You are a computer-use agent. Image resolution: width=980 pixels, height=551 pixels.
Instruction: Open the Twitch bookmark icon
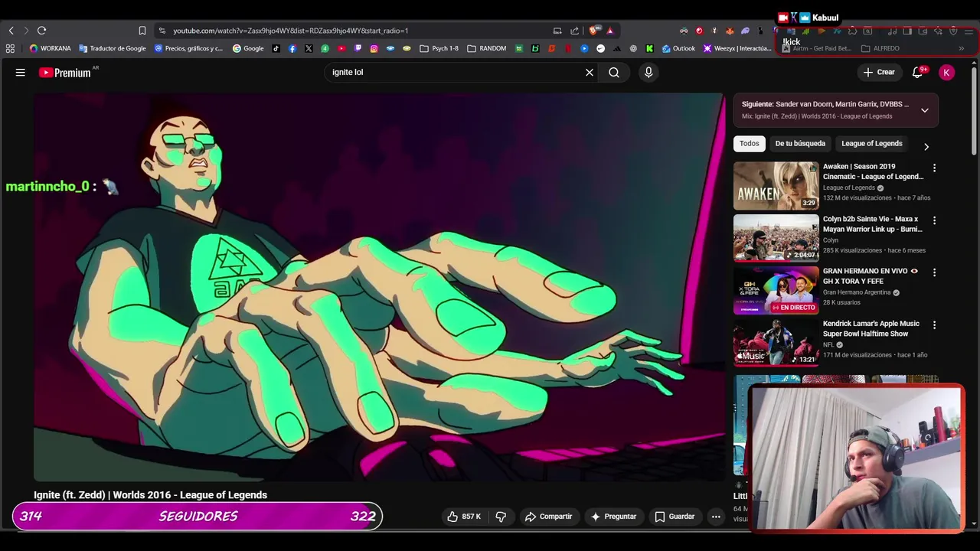(358, 48)
